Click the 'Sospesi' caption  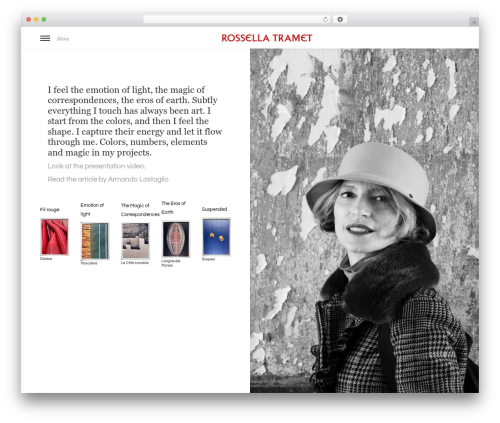click(x=208, y=259)
